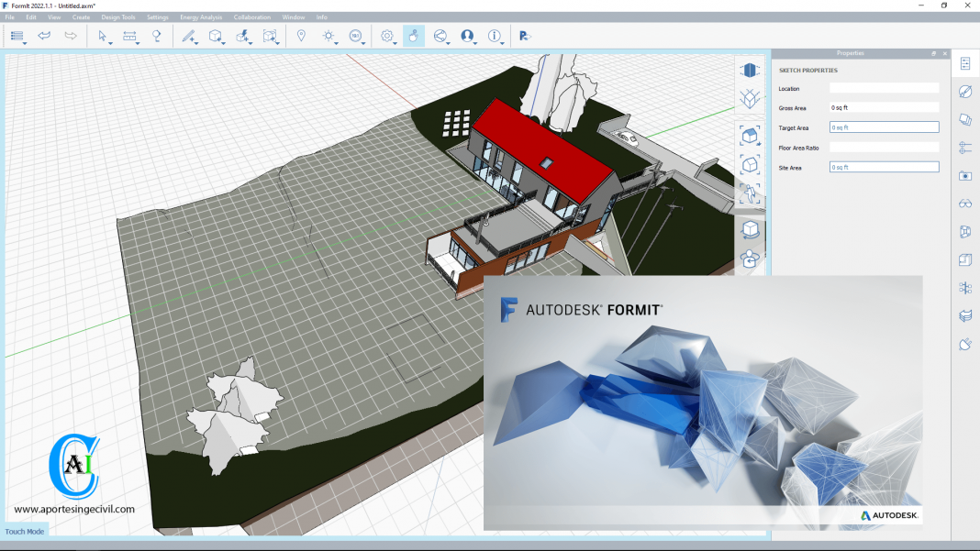Open the Select tool dropdown arrow
980x551 pixels.
click(110, 42)
